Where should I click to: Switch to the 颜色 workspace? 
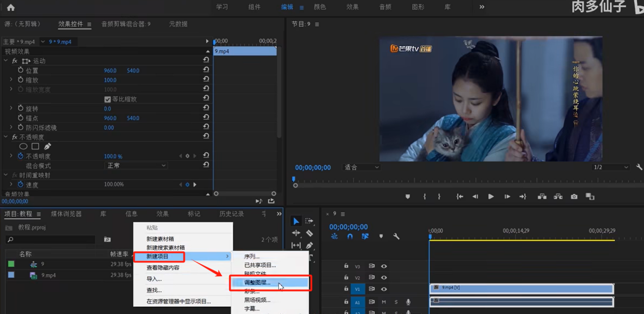(320, 7)
